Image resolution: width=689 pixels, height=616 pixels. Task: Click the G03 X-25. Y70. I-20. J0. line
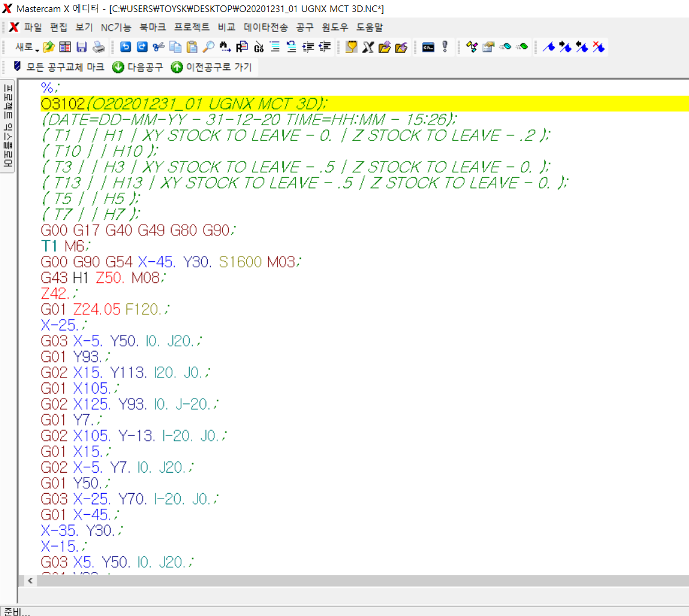tap(129, 499)
